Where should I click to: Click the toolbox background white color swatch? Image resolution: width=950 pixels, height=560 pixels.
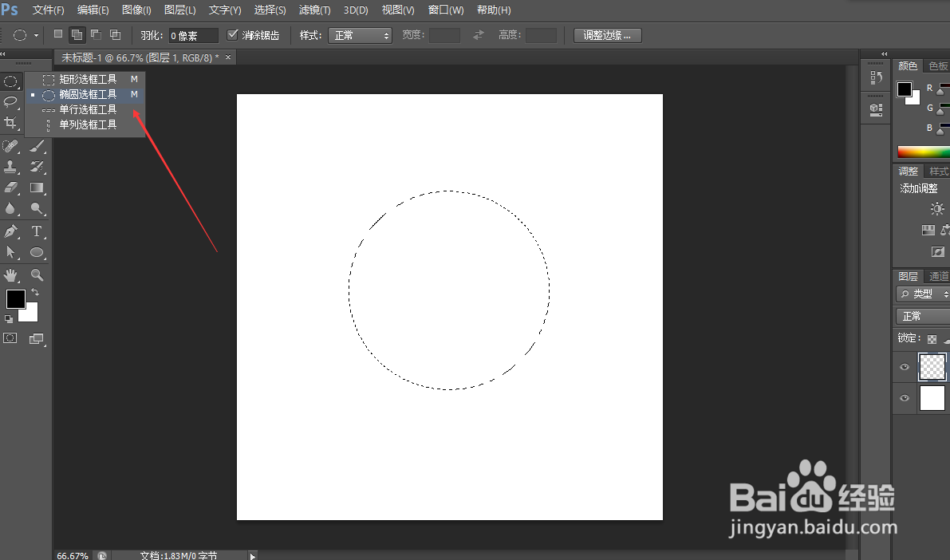(30, 314)
